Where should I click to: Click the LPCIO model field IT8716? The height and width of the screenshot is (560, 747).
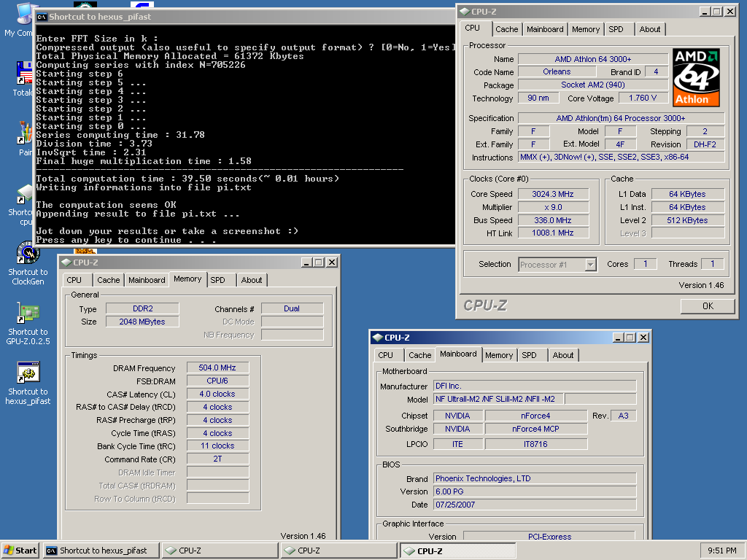[536, 444]
